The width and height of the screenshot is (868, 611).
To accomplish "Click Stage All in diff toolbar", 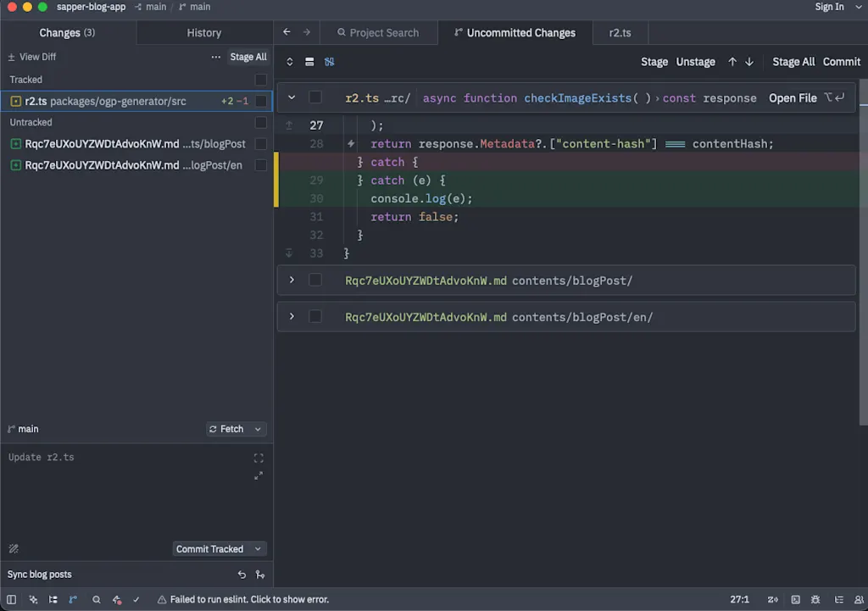I will (793, 62).
